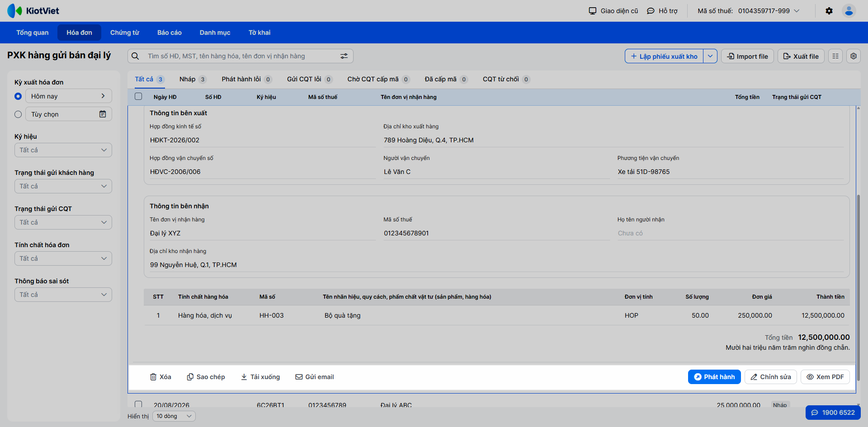Click Tải xuống download button
The width and height of the screenshot is (868, 427).
coord(260,377)
